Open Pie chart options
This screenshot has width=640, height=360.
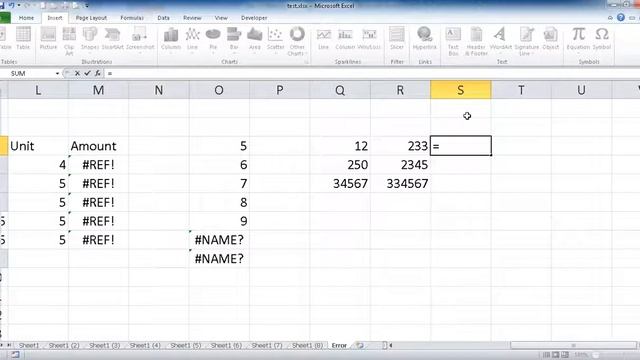pos(213,40)
